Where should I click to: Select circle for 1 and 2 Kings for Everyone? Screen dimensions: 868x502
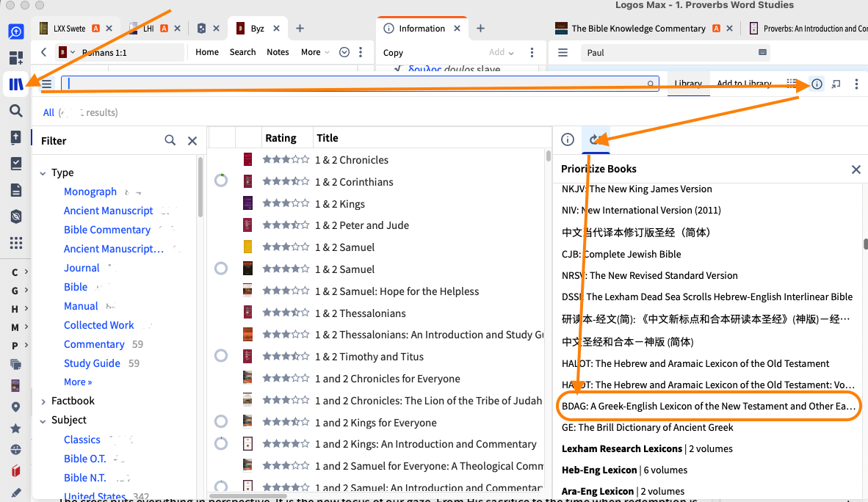coord(221,422)
